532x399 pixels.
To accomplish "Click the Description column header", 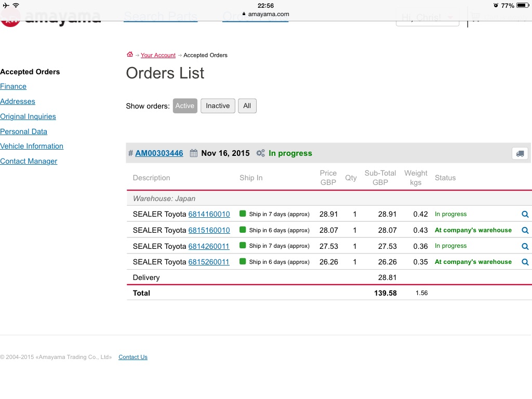I will (x=151, y=178).
